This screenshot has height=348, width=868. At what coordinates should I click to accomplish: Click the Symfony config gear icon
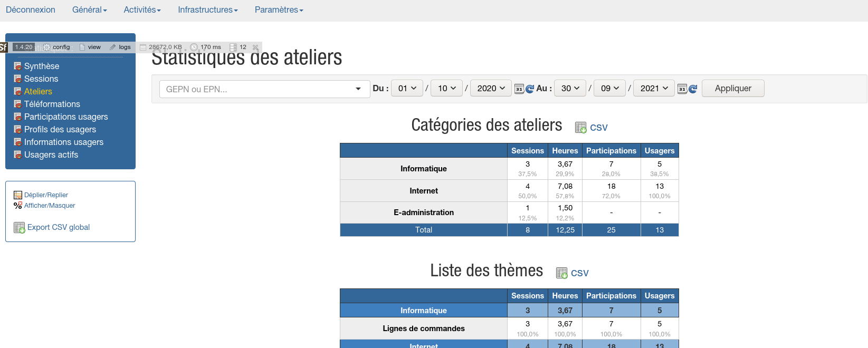coord(47,47)
